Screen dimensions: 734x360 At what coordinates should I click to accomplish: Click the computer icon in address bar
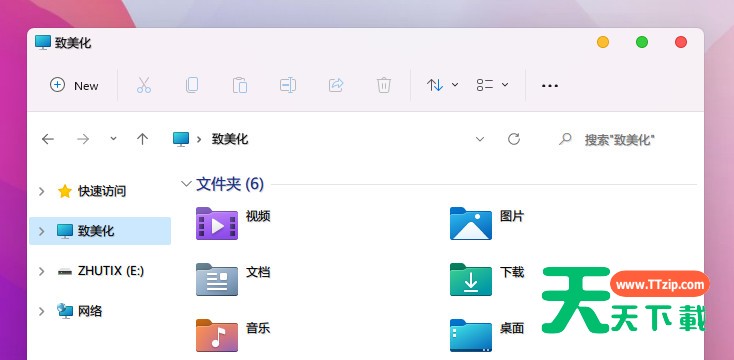[x=181, y=139]
